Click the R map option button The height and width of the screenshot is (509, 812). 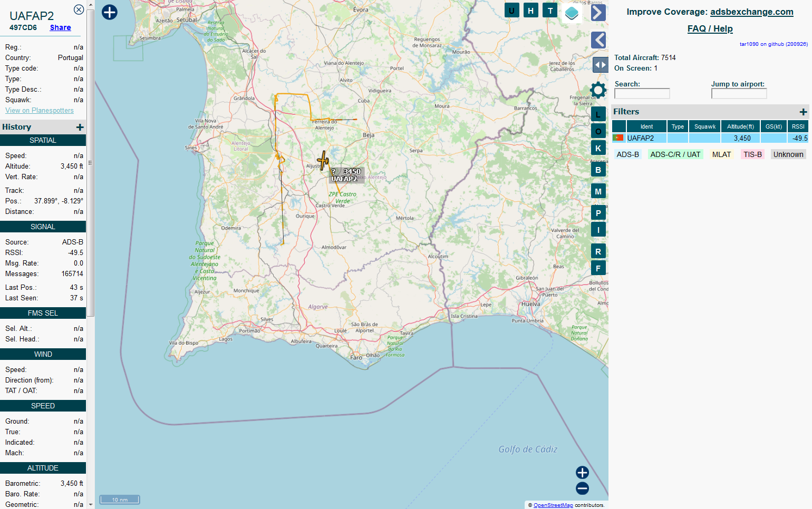pyautogui.click(x=598, y=252)
